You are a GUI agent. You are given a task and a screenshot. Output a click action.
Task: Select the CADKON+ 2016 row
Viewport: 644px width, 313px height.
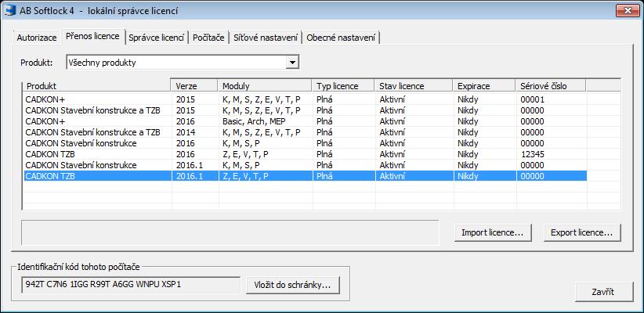coord(305,121)
